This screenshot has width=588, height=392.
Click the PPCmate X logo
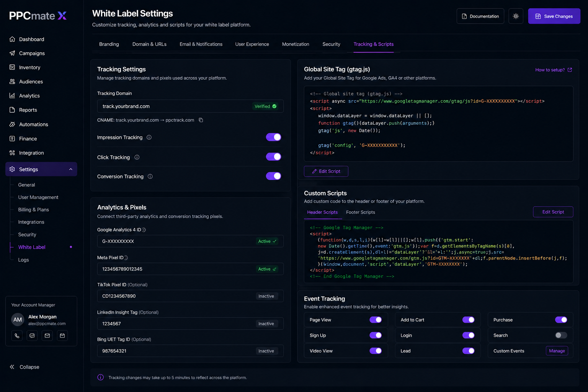(38, 16)
